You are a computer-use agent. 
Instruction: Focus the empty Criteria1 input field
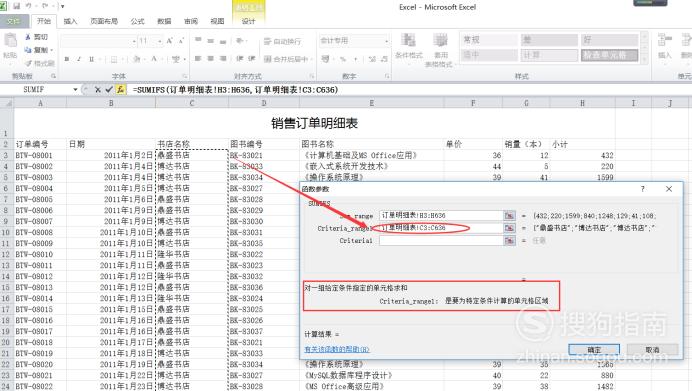tap(441, 241)
